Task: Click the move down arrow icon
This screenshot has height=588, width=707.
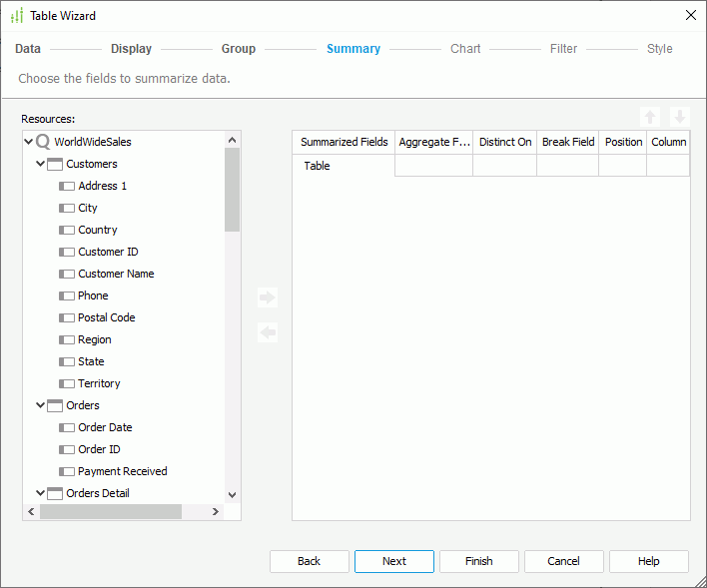Action: pyautogui.click(x=680, y=117)
